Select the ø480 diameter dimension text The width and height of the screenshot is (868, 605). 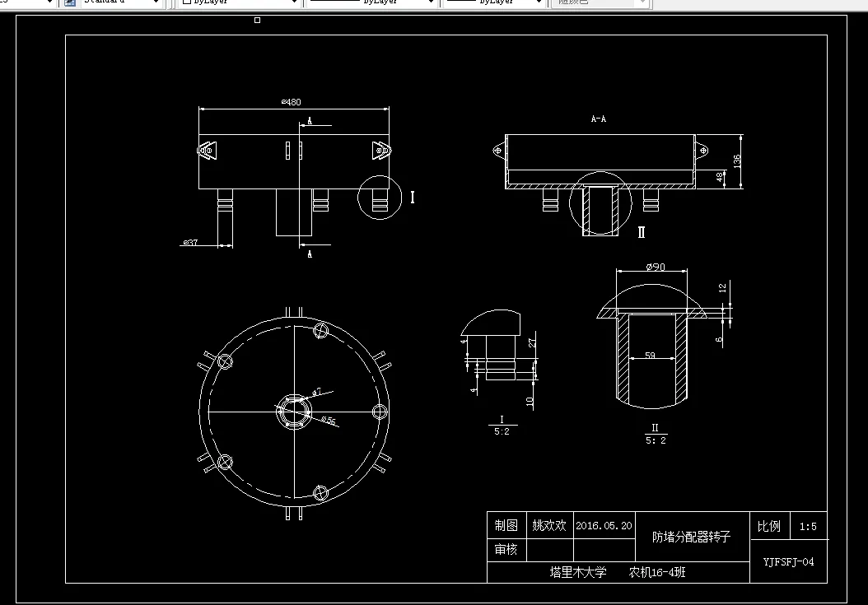point(292,102)
